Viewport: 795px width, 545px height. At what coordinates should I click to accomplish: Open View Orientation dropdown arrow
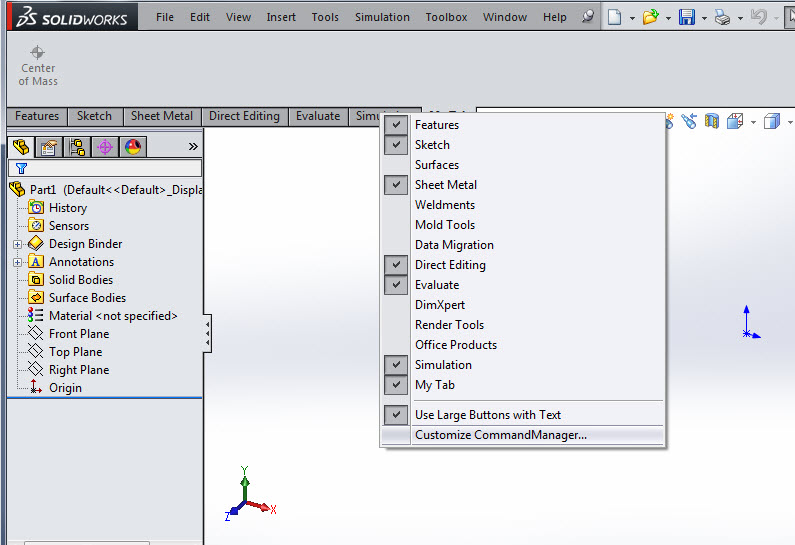point(753,122)
